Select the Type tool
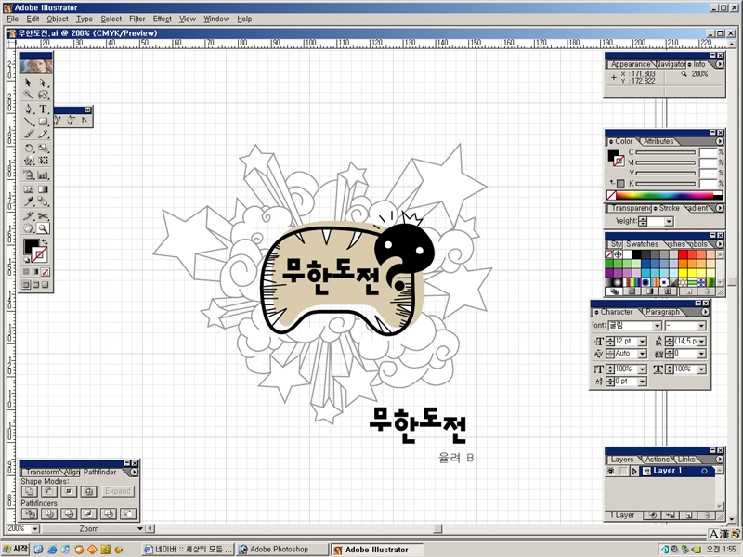The height and width of the screenshot is (557, 743). coord(43,109)
